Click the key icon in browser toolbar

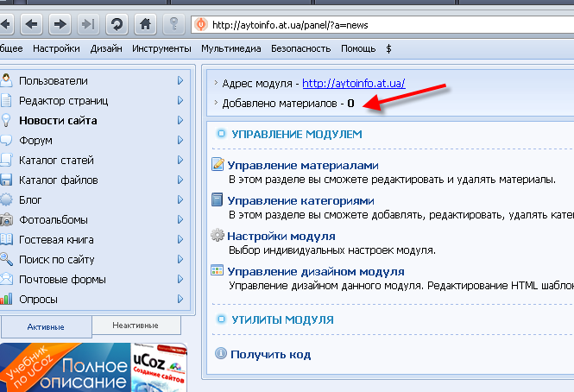[174, 24]
